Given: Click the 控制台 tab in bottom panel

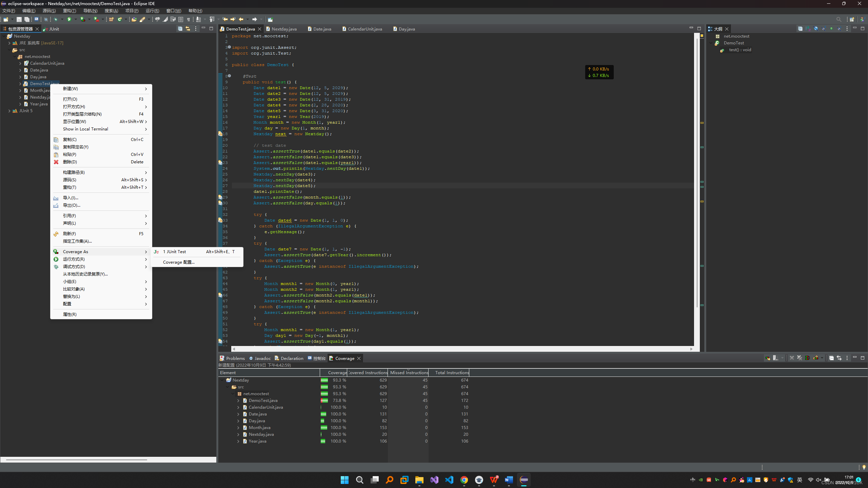Looking at the screenshot, I should pyautogui.click(x=318, y=358).
